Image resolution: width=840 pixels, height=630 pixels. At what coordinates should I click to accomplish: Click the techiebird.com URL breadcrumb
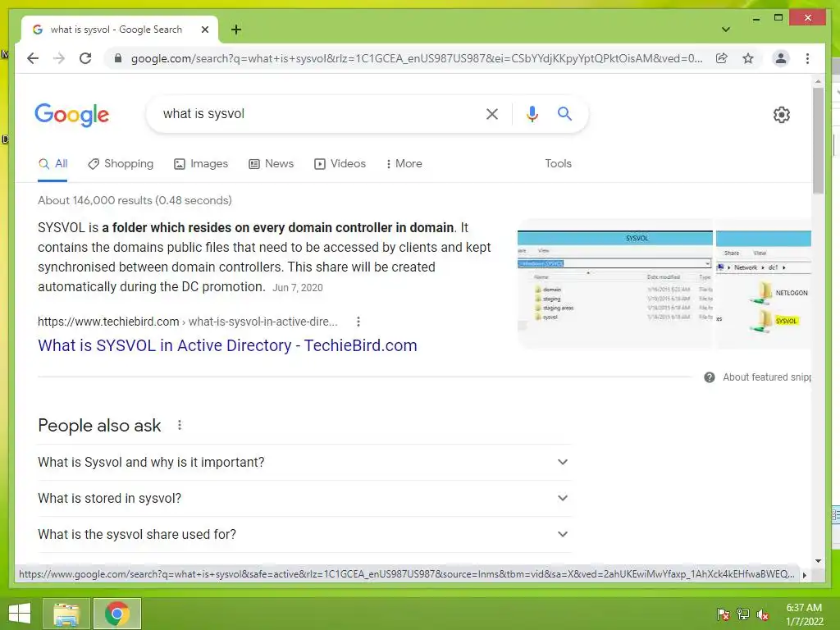pos(188,322)
